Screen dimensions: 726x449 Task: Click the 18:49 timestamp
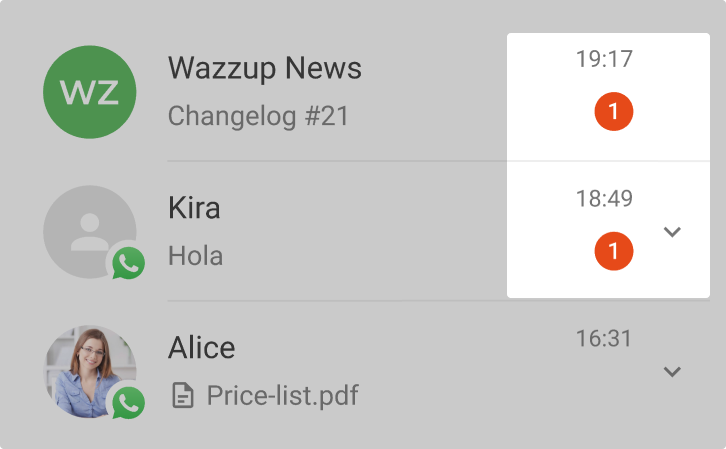[604, 199]
